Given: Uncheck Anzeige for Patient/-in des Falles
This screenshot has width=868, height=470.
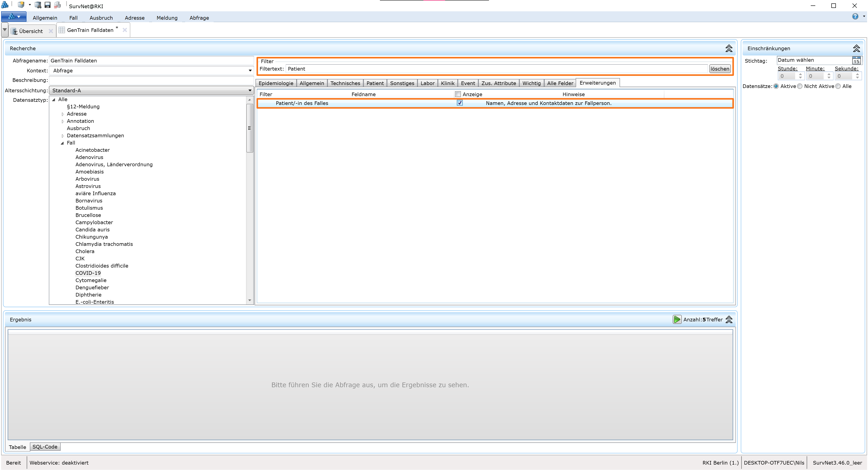Looking at the screenshot, I should tap(460, 103).
